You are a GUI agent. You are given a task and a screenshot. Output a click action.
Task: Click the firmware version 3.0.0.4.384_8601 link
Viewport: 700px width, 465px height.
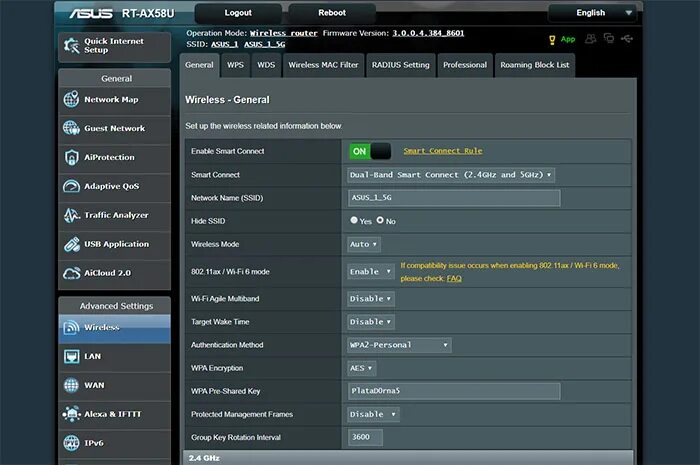coord(428,33)
